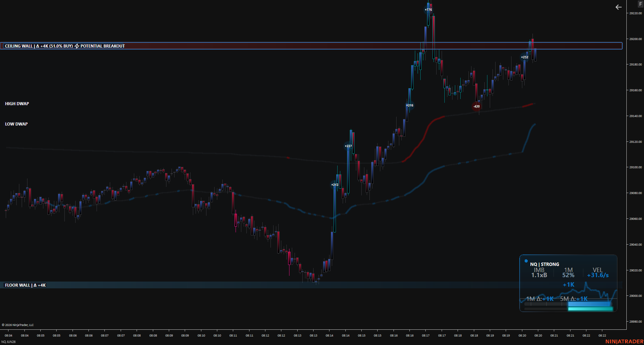644x345 pixels.
Task: Click the blue status dot in NQ panel
Action: point(526,261)
